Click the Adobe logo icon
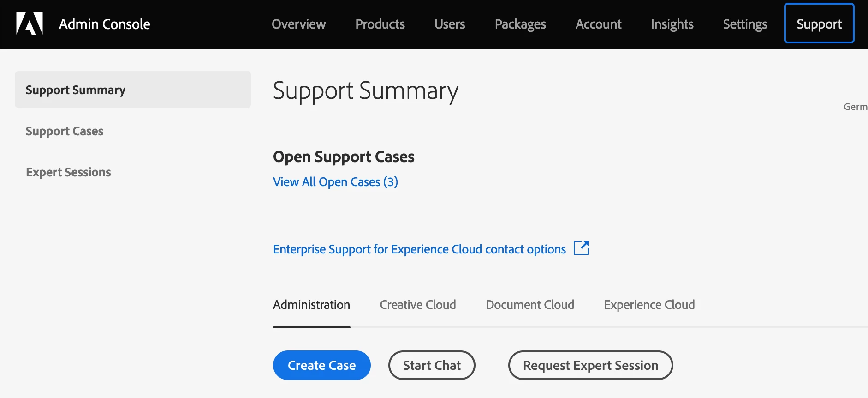This screenshot has width=868, height=398. [x=30, y=23]
